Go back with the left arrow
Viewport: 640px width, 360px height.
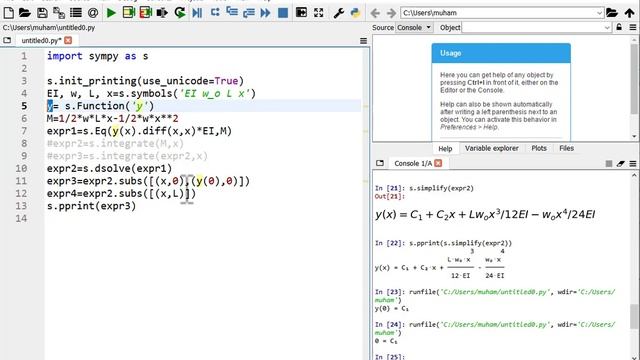pyautogui.click(x=375, y=13)
